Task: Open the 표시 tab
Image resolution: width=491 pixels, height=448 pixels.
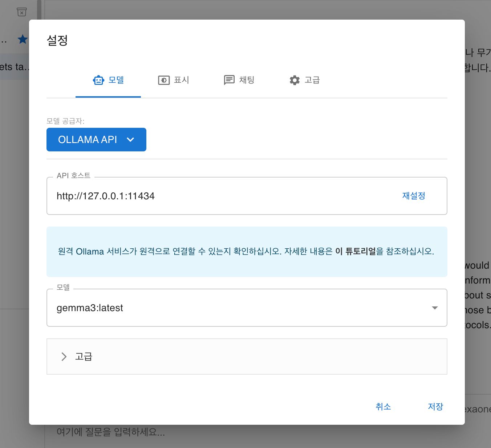Action: (x=174, y=80)
